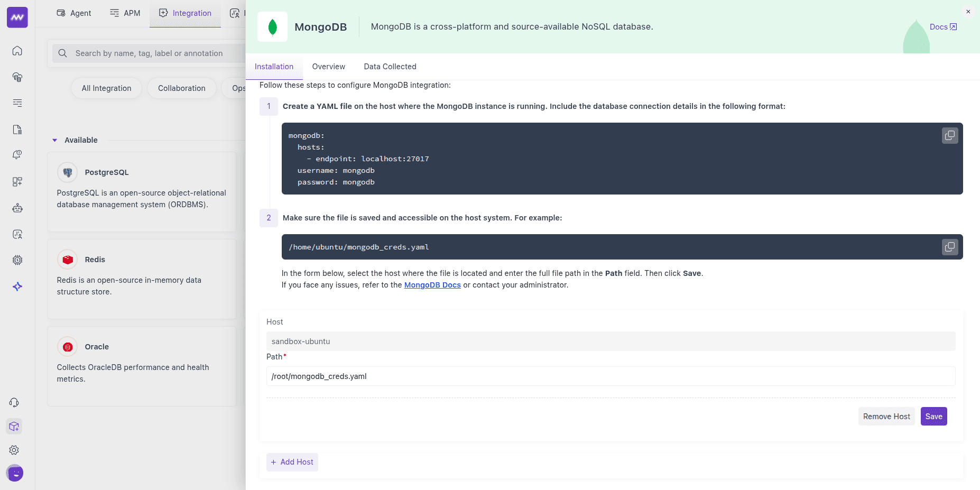The height and width of the screenshot is (490, 980).
Task: Collapse the Available integrations section
Action: click(x=54, y=140)
